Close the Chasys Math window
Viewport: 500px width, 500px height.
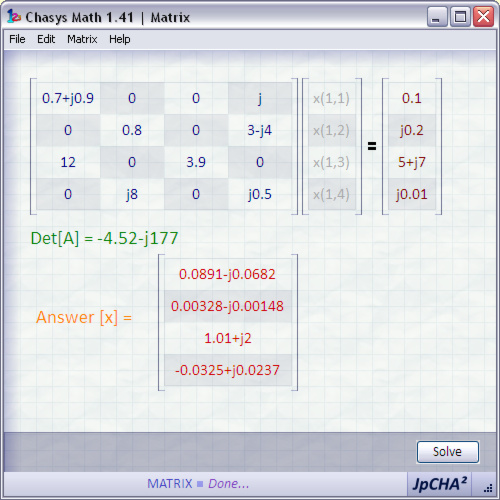point(483,17)
